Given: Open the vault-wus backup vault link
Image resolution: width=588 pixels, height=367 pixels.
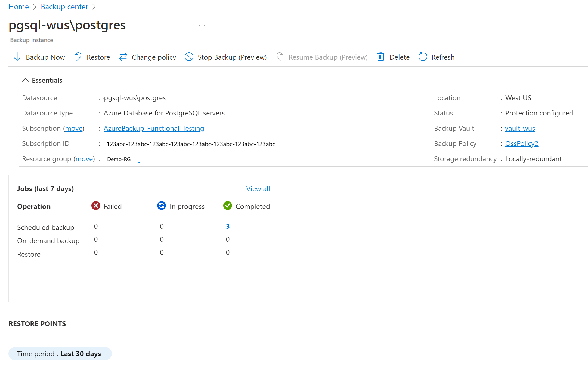Looking at the screenshot, I should coord(520,128).
